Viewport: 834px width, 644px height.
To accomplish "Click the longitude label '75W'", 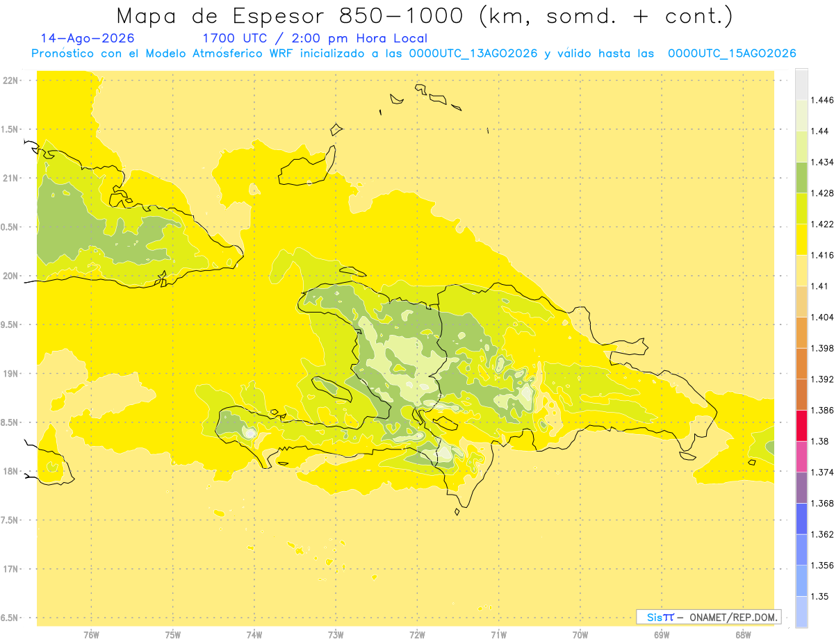I will point(173,635).
